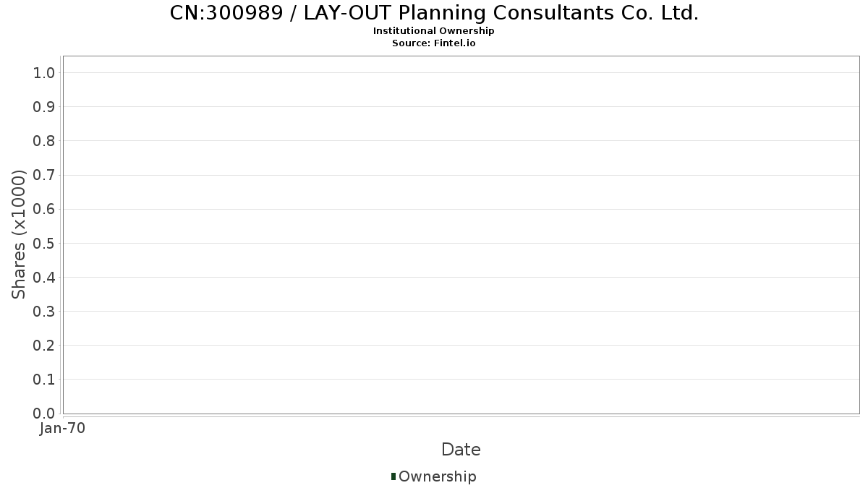Click the Date x-axis title
Screen dimensions: 868x488
pyautogui.click(x=461, y=450)
